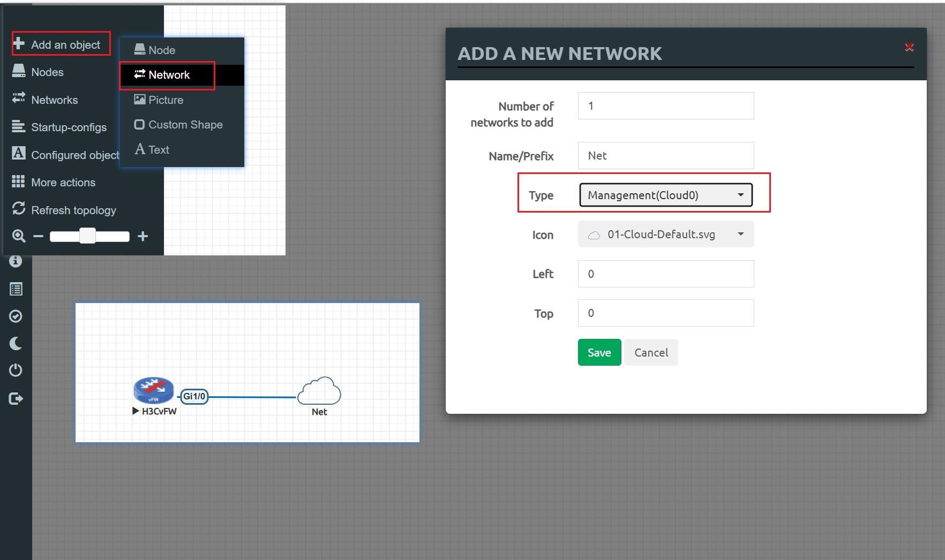The image size is (945, 560).
Task: Click the list icon in the sidebar
Action: click(16, 289)
